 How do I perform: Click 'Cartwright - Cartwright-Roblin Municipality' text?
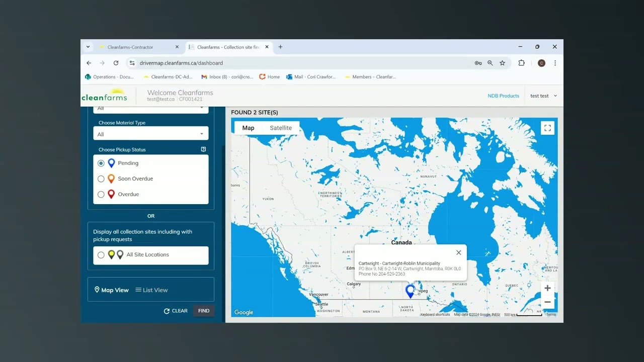[399, 263]
